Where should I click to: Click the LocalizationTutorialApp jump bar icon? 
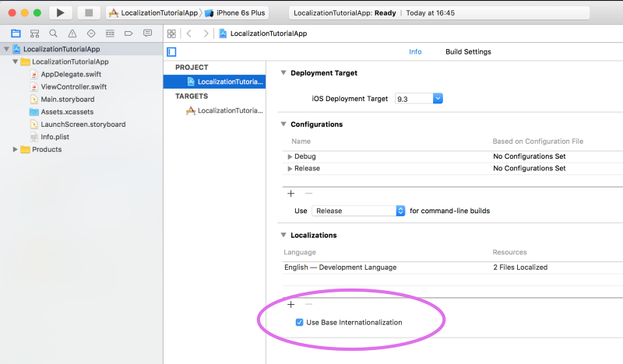click(x=223, y=33)
